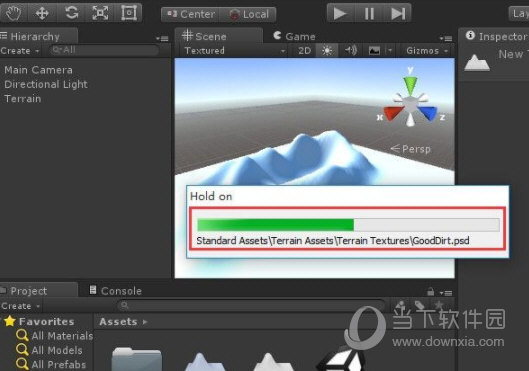Image resolution: width=529 pixels, height=371 pixels.
Task: Select Terrain in Hierarchy
Action: click(23, 99)
